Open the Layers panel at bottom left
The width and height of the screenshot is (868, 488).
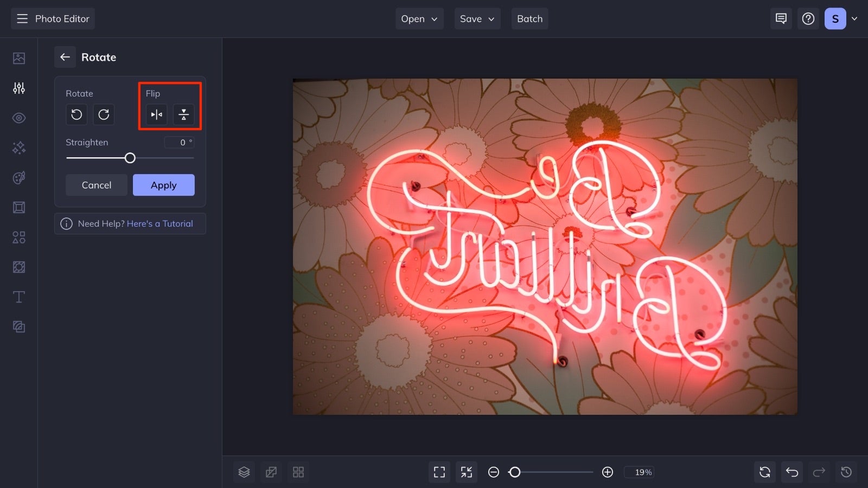[x=244, y=472]
